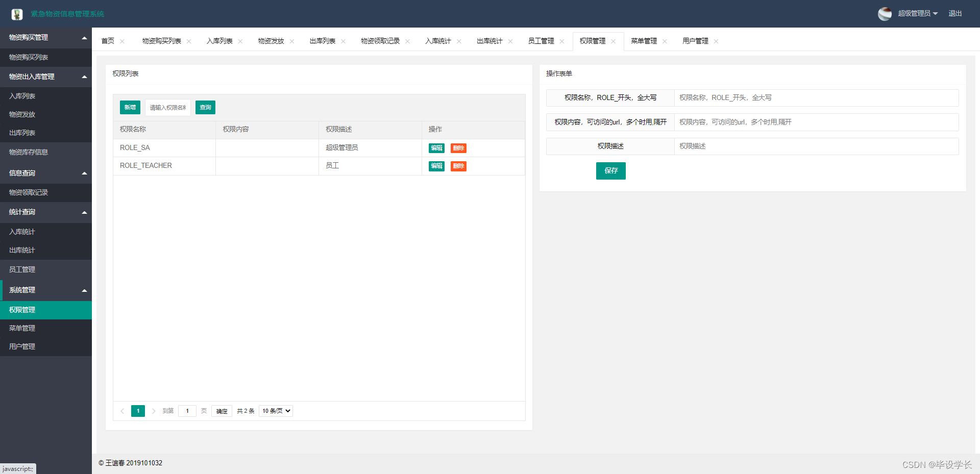Click 退出 to log out
The width and height of the screenshot is (980, 474).
pyautogui.click(x=955, y=14)
